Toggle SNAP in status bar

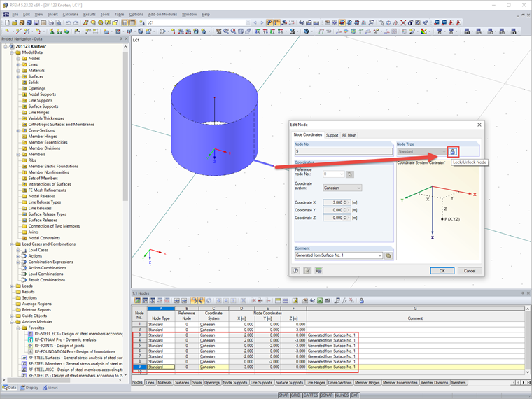[x=283, y=395]
